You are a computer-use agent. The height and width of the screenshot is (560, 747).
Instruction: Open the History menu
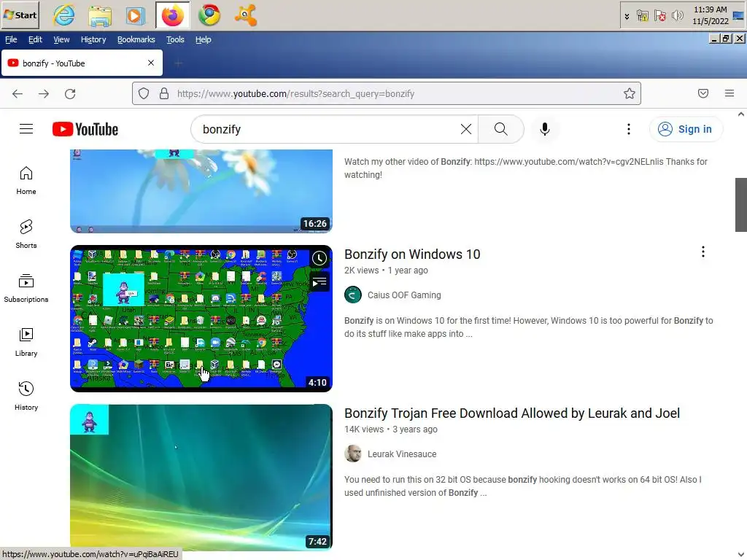point(93,39)
